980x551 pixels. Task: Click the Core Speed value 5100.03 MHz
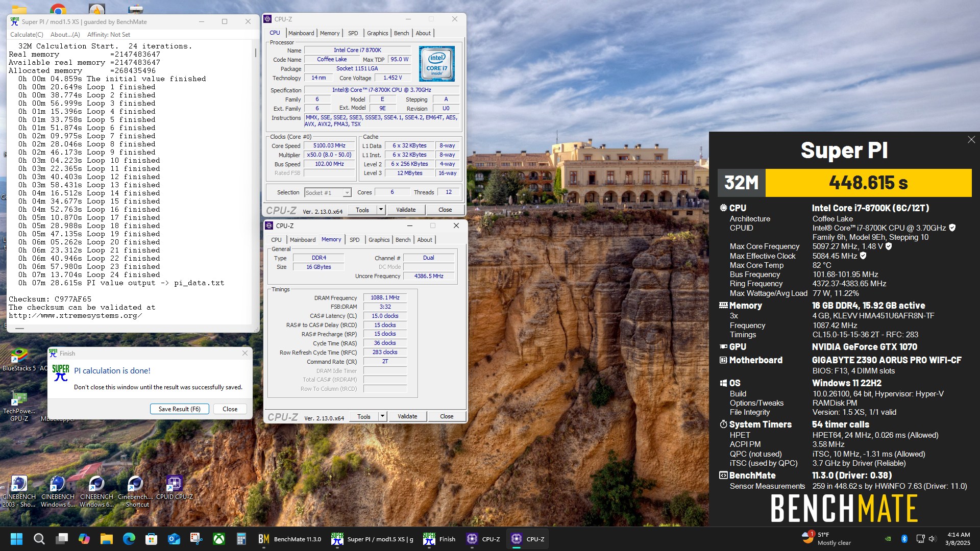(x=330, y=145)
